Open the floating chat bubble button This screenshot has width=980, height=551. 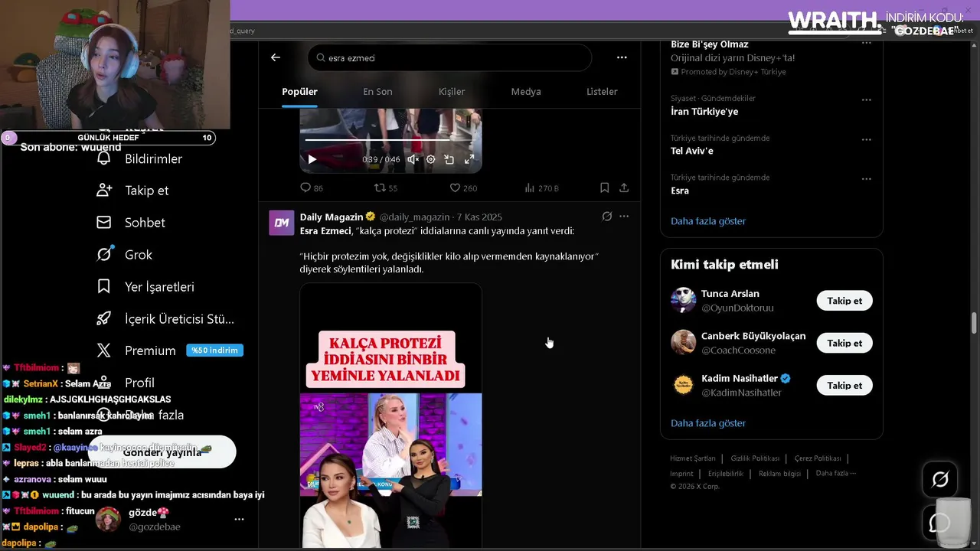940,523
